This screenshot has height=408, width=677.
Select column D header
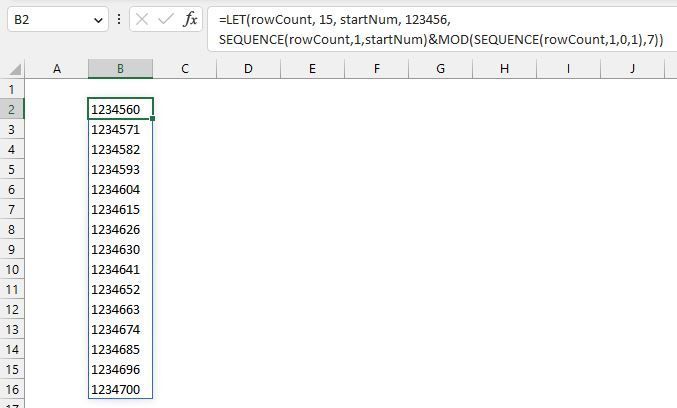tap(248, 69)
